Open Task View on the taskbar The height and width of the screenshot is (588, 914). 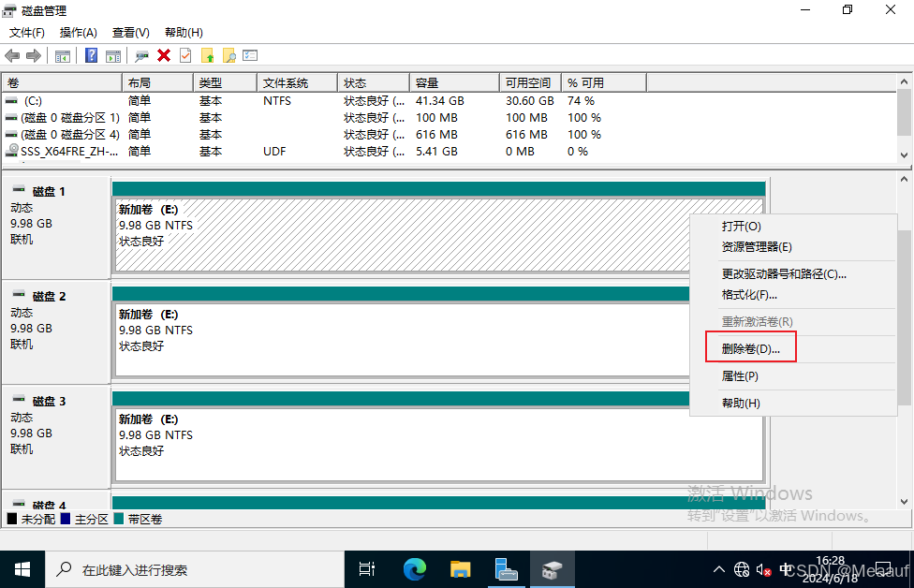[x=367, y=569]
